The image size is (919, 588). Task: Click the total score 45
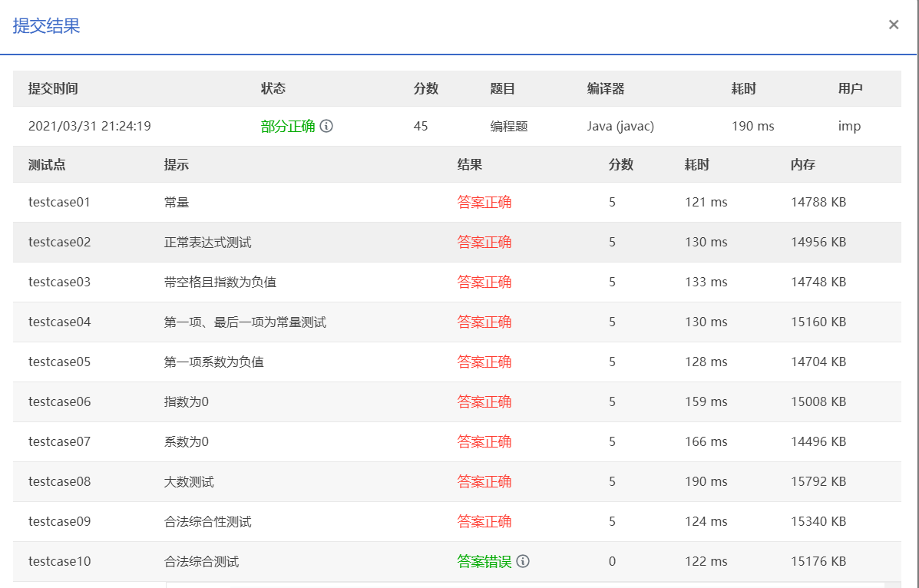[420, 126]
